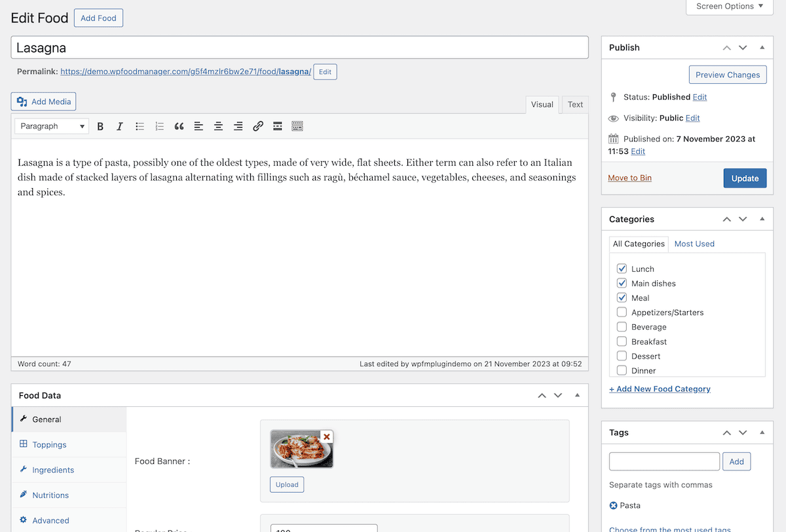Move Publish panel down
This screenshot has height=532, width=786.
[743, 48]
